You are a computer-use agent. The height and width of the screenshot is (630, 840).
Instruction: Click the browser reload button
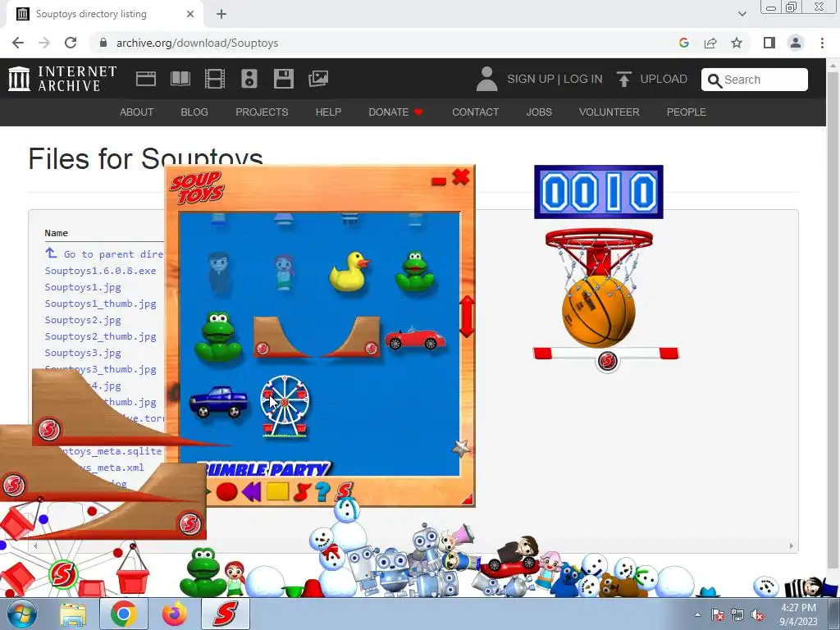(x=71, y=43)
